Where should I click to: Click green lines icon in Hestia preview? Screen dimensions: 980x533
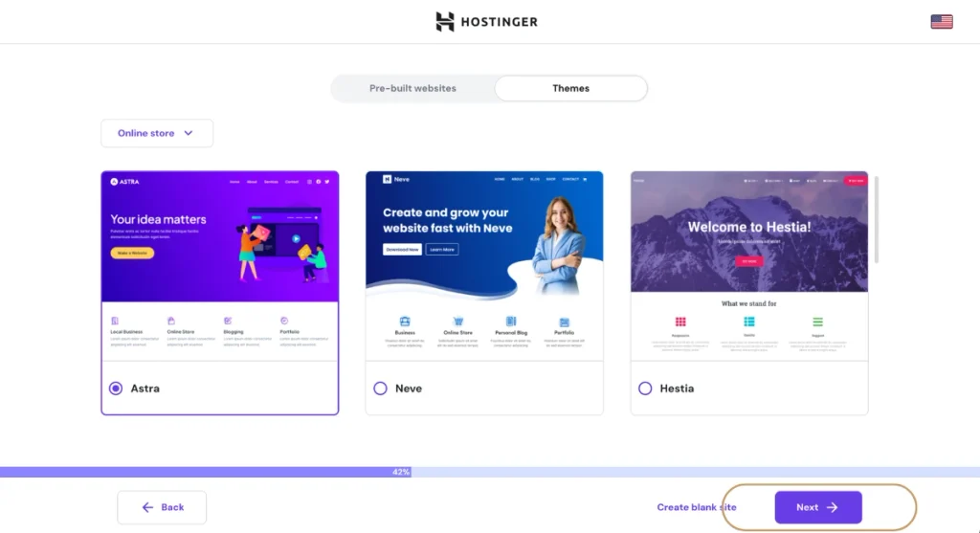817,322
